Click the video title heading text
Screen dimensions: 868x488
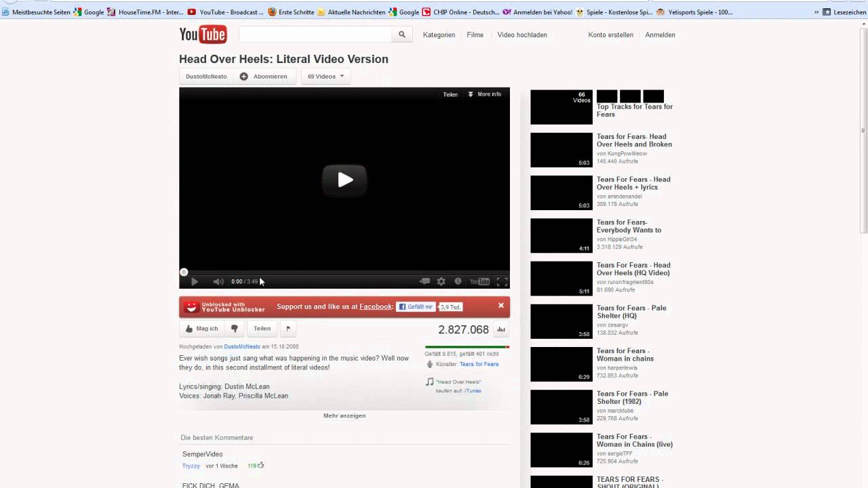283,59
